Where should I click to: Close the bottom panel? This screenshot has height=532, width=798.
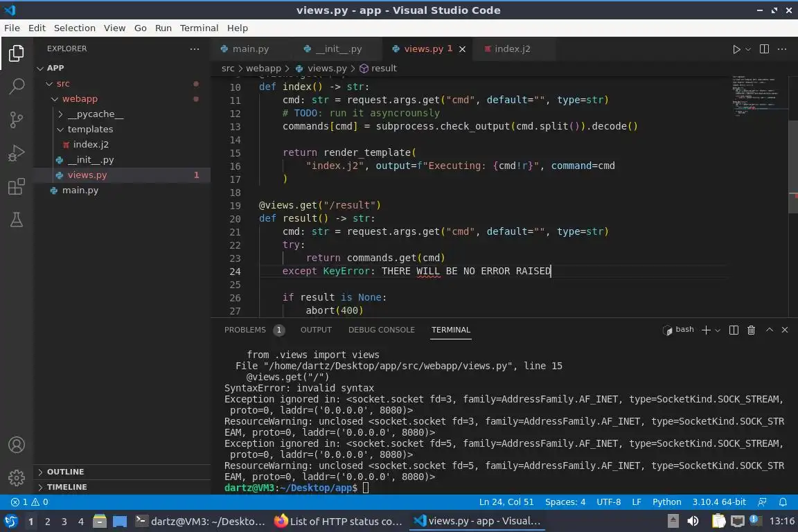coord(785,330)
